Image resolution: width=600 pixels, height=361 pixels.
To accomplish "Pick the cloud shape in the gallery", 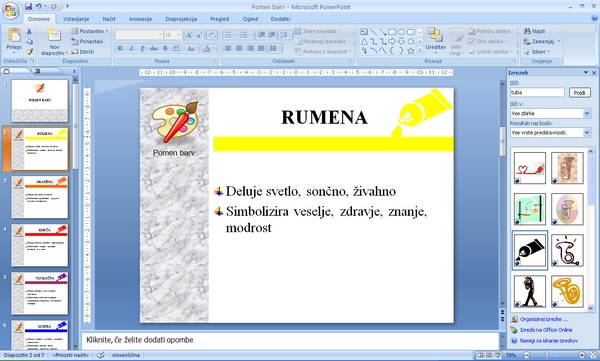I will [411, 41].
